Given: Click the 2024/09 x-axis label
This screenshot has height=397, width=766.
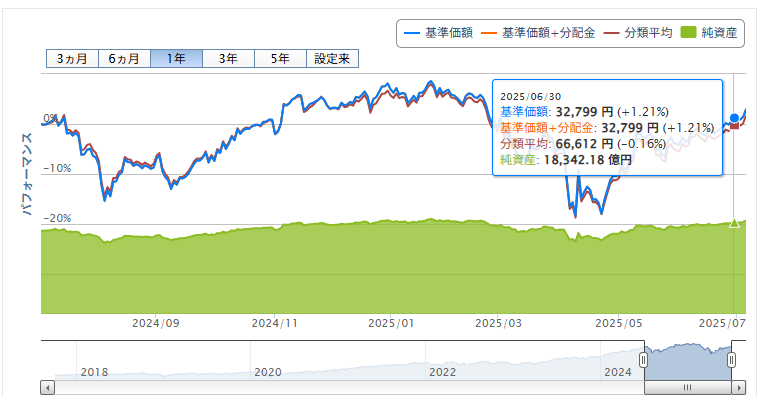Looking at the screenshot, I should click(x=156, y=323).
